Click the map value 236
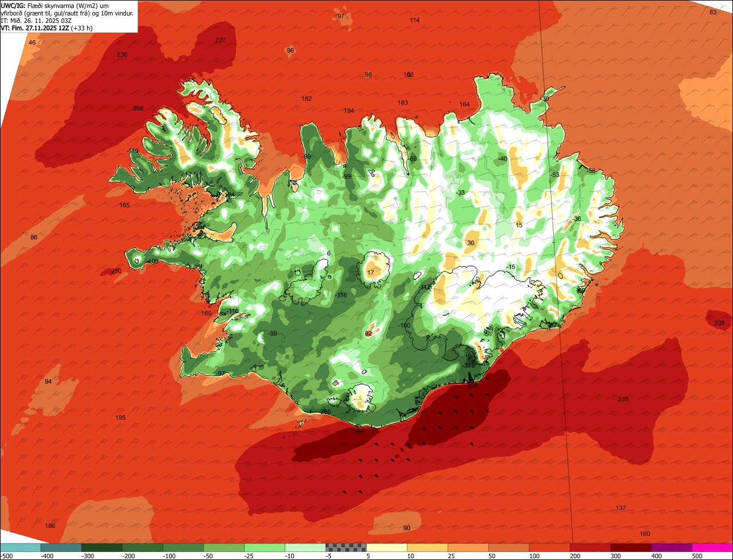This screenshot has height=560, width=733. [x=122, y=54]
